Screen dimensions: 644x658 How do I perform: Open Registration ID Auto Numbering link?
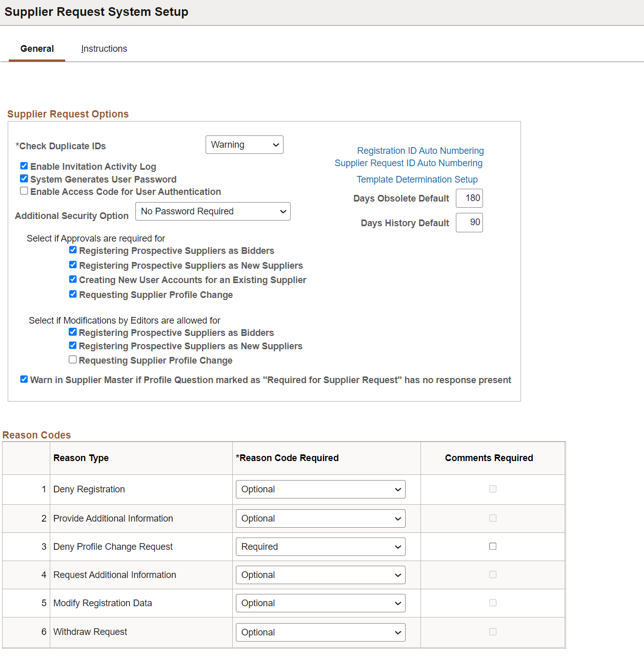(420, 151)
